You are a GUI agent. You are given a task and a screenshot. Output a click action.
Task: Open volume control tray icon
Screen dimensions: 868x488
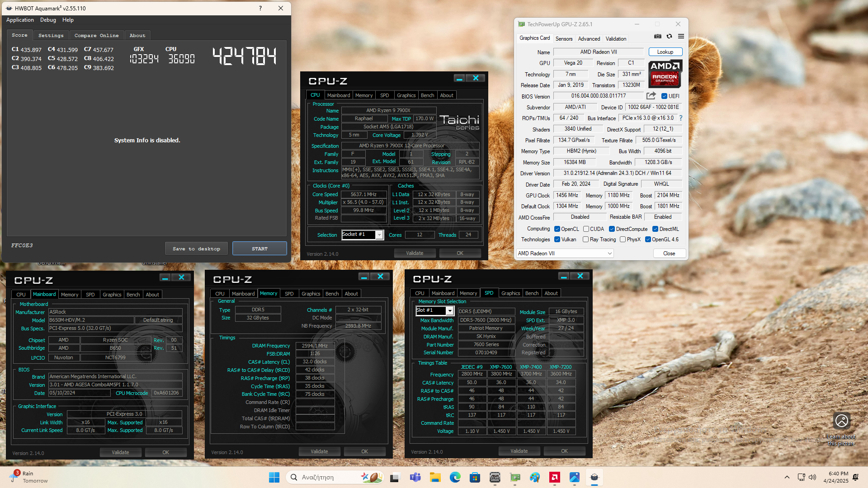[x=812, y=477]
